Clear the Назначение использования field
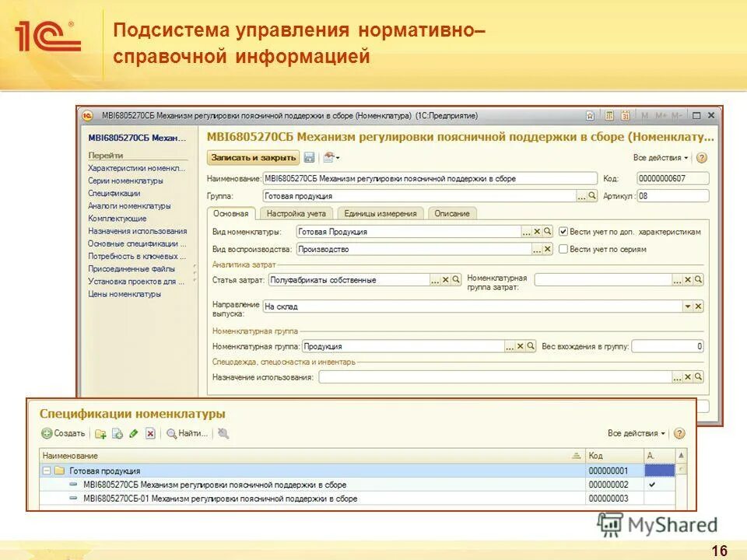 click(687, 377)
